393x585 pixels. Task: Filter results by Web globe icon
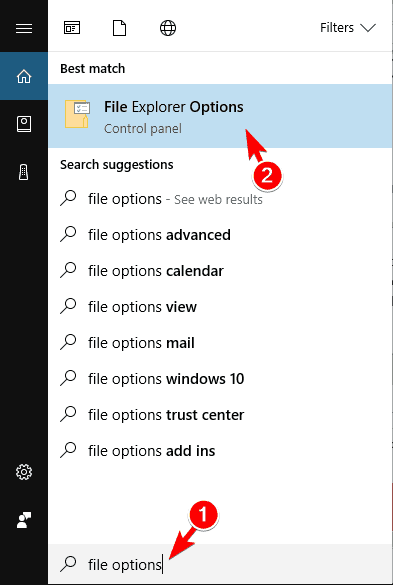click(x=168, y=28)
